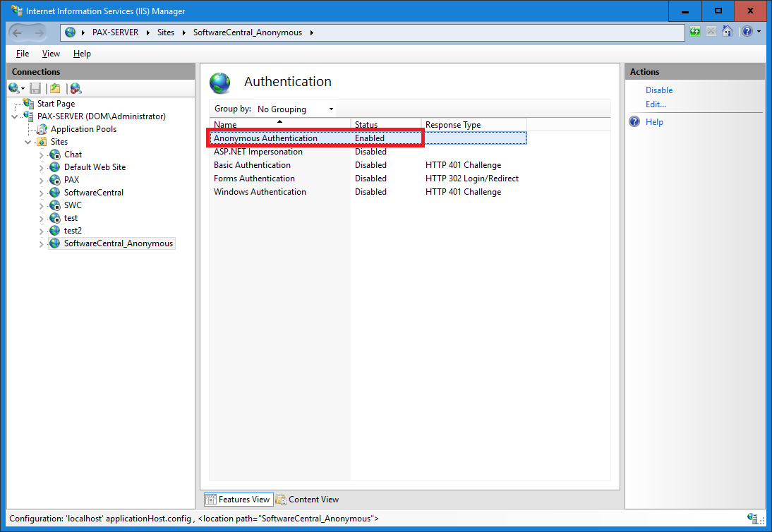Expand the SoftwareCentral_Anonymous site node

tap(42, 243)
